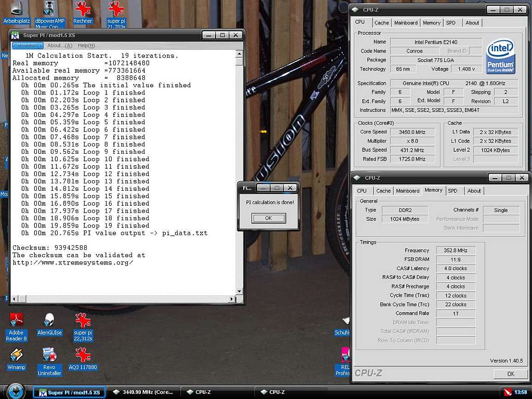Click the Intel Pentium logo in CPU-Z
This screenshot has width=532, height=399.
tap(501, 56)
